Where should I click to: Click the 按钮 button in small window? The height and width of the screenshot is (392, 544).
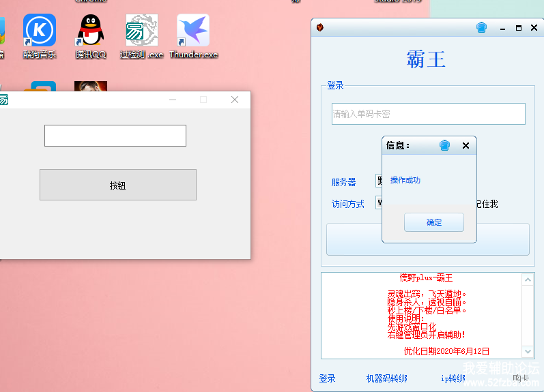coord(118,185)
